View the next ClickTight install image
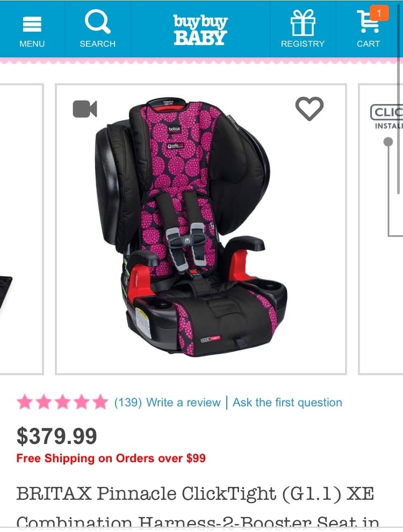The image size is (403, 532). pyautogui.click(x=381, y=229)
